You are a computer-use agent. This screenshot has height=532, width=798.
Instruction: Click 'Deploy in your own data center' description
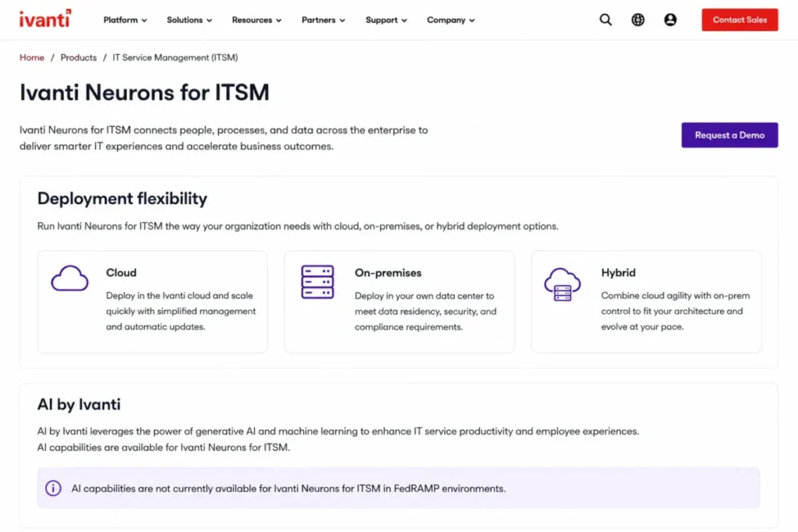pyautogui.click(x=425, y=312)
